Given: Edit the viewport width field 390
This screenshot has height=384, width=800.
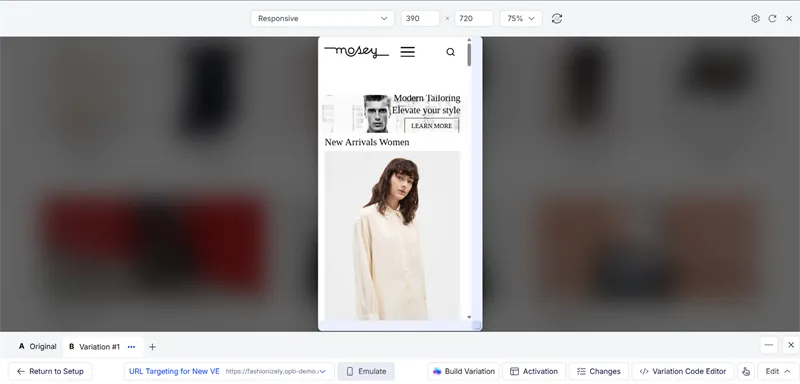Looking at the screenshot, I should point(420,18).
